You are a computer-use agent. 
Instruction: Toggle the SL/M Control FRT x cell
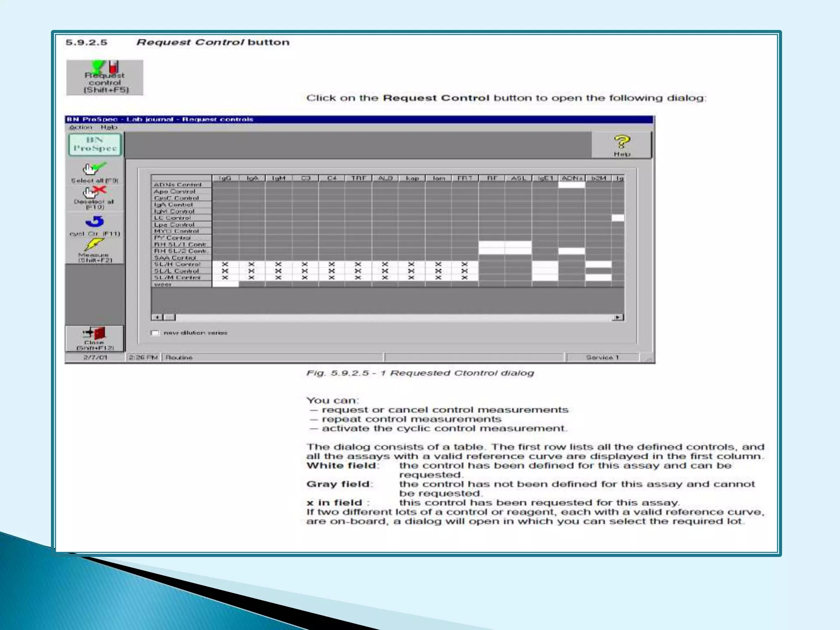[464, 278]
